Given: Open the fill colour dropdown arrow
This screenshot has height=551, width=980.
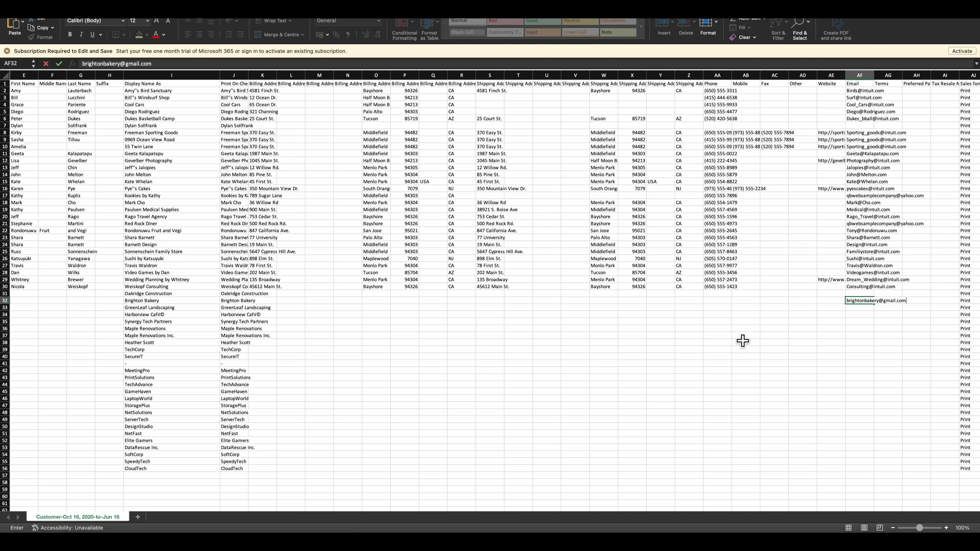Looking at the screenshot, I should [x=147, y=35].
